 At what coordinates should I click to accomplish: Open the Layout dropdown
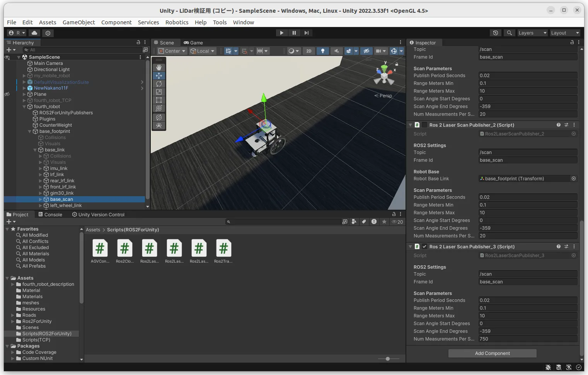point(565,33)
